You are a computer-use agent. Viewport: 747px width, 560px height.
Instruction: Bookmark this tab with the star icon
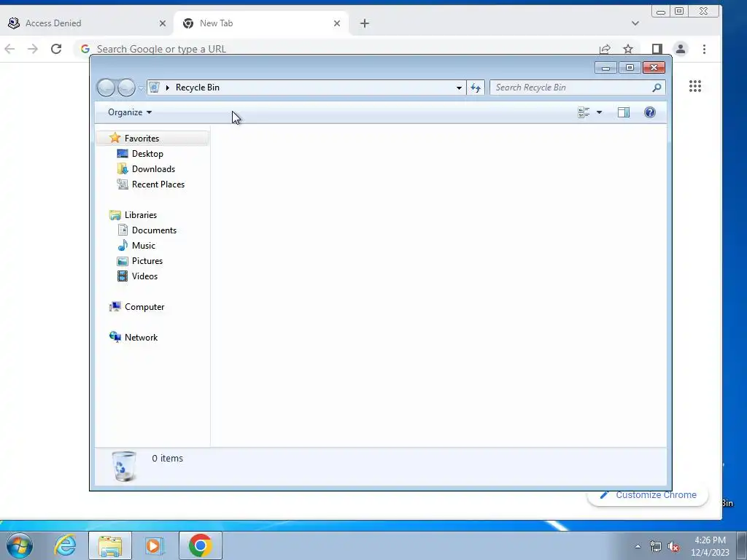pyautogui.click(x=628, y=49)
